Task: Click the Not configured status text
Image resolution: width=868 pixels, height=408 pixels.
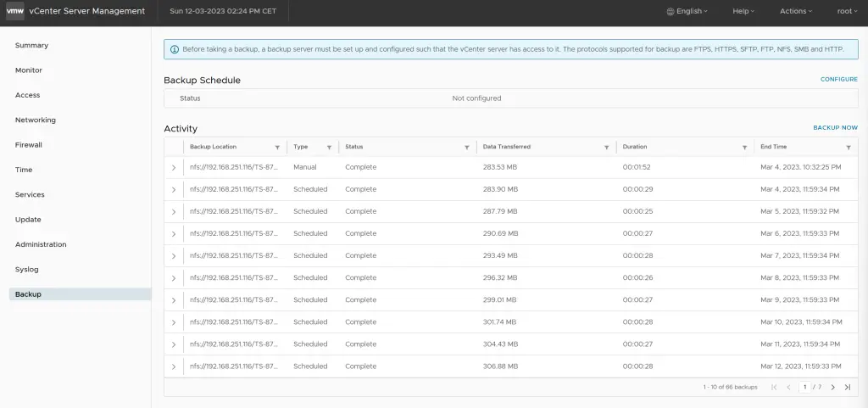Action: [476, 98]
